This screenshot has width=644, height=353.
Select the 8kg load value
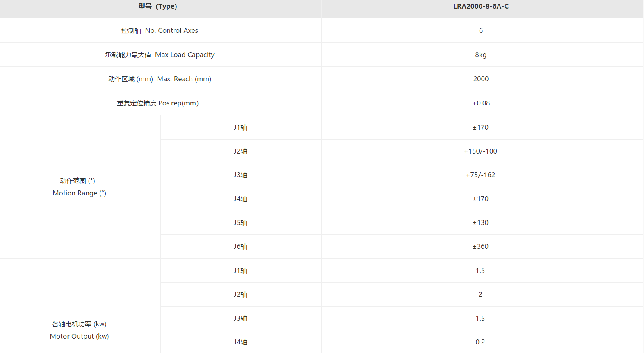pos(481,55)
